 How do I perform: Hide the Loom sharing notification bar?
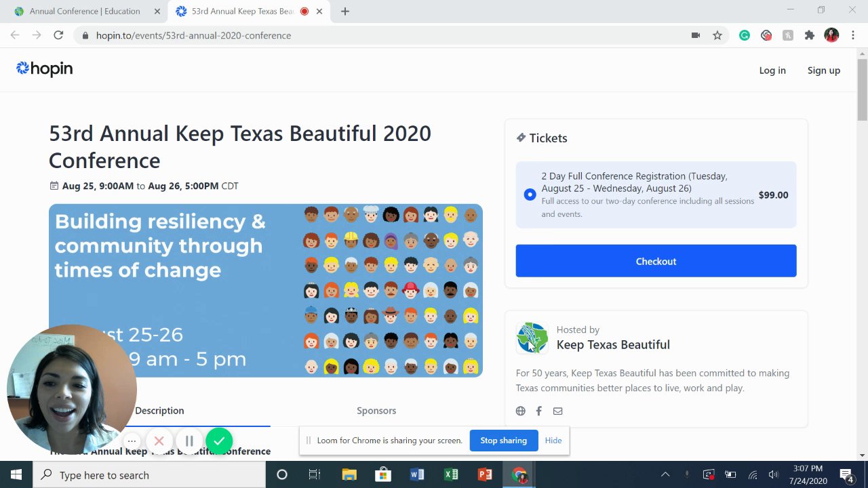[x=553, y=441]
